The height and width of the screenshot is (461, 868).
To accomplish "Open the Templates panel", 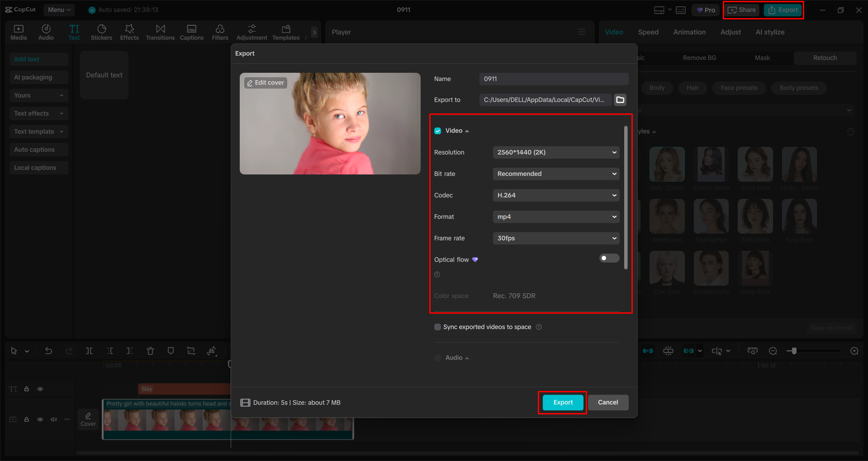I will [x=285, y=32].
